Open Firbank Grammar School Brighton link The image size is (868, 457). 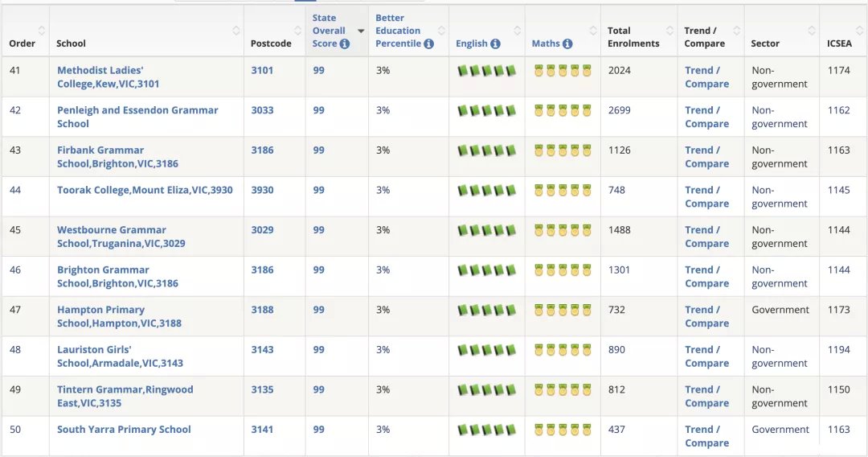pos(117,157)
